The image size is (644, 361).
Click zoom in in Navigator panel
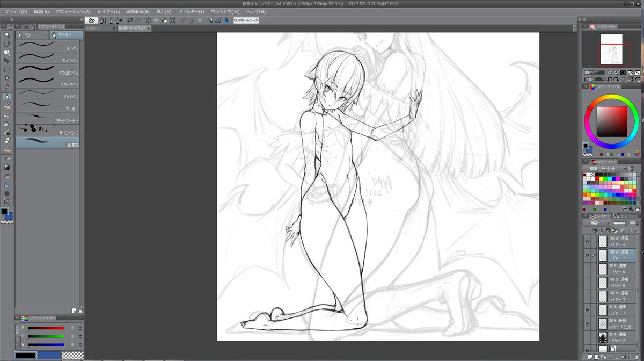pos(616,73)
